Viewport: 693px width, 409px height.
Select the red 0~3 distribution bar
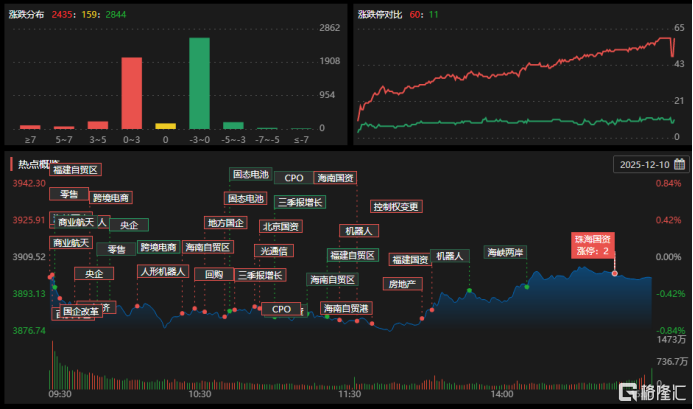point(131,93)
